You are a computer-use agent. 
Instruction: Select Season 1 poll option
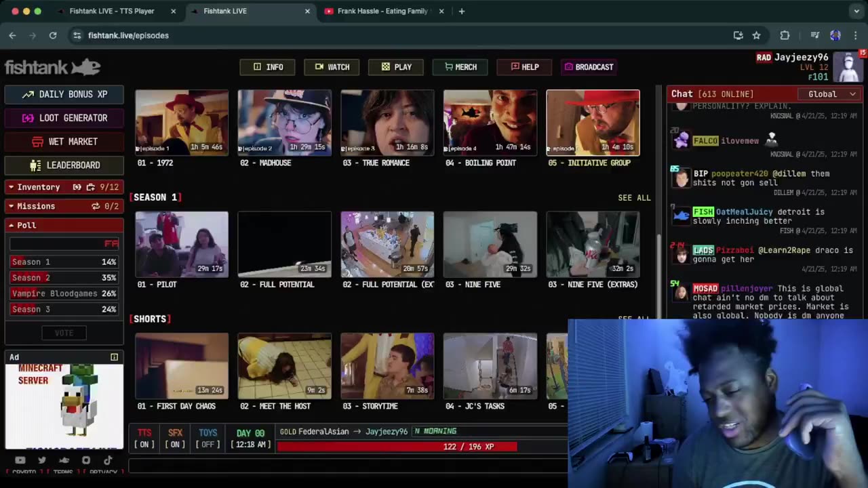point(64,262)
